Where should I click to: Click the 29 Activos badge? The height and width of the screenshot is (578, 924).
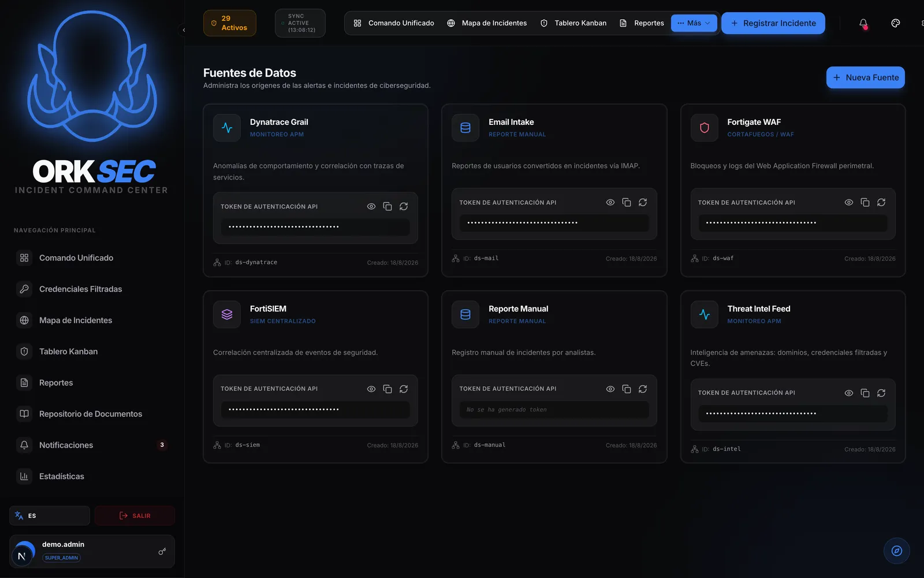coord(230,23)
